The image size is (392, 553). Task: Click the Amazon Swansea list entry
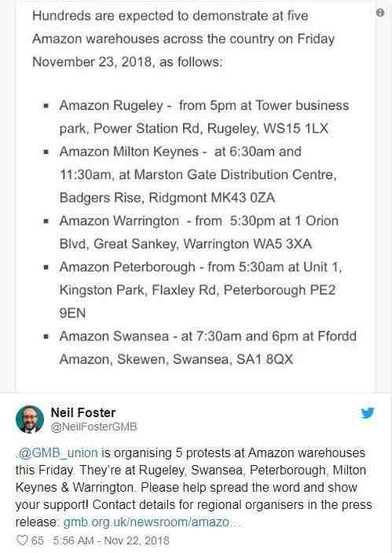(208, 347)
